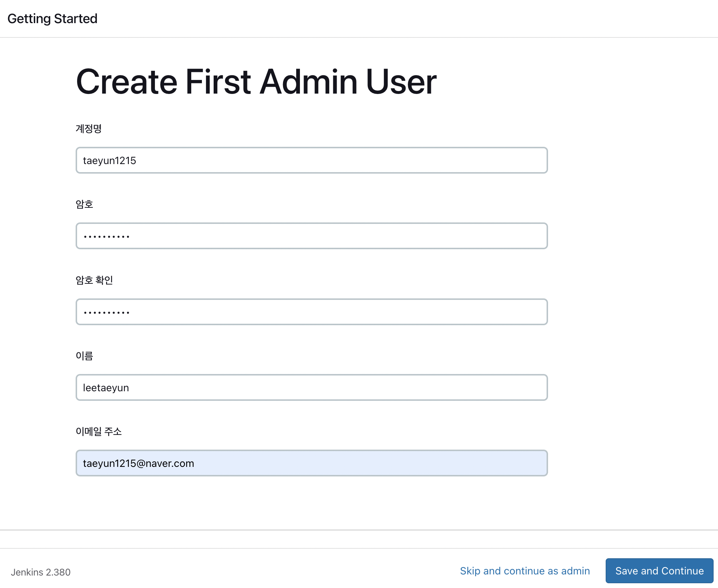The height and width of the screenshot is (588, 718).
Task: Click Skip and continue as admin link
Action: (x=525, y=571)
